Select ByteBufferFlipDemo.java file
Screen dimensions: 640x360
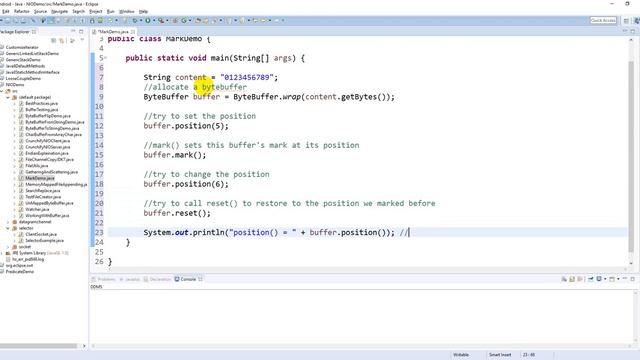pos(48,116)
